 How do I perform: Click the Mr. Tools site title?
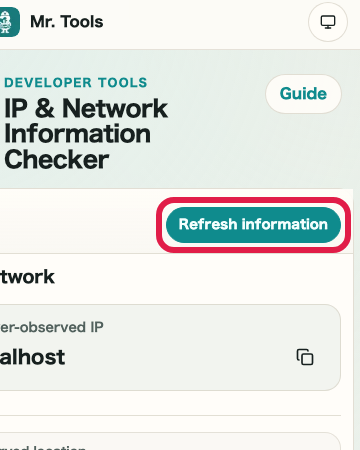click(x=67, y=22)
